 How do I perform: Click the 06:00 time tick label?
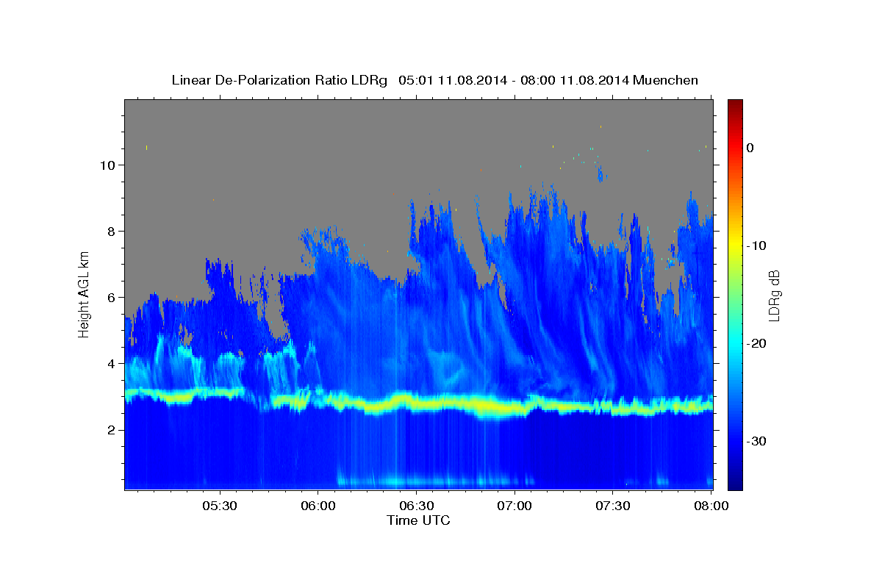pyautogui.click(x=318, y=506)
